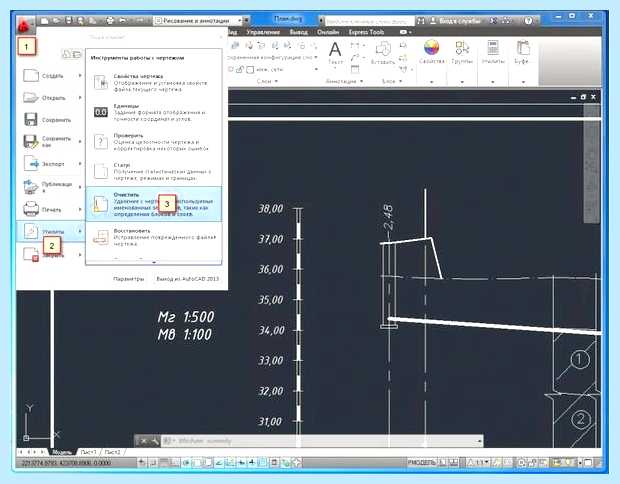
Task: Click Open icon in quick access toolbar
Action: pos(57,21)
